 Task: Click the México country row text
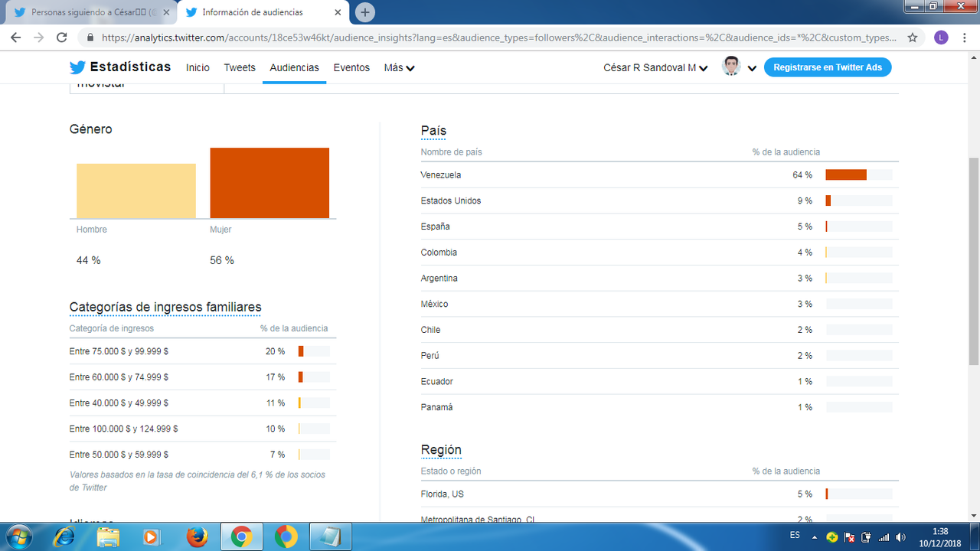(x=434, y=304)
